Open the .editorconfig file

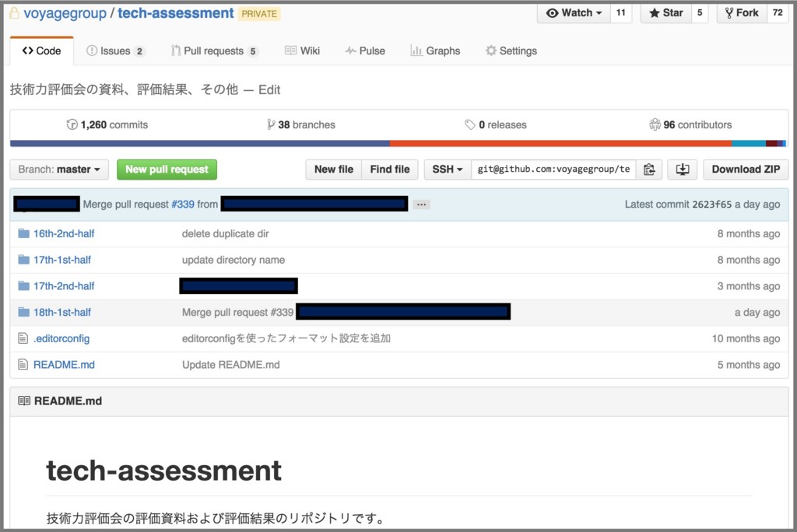tap(61, 338)
